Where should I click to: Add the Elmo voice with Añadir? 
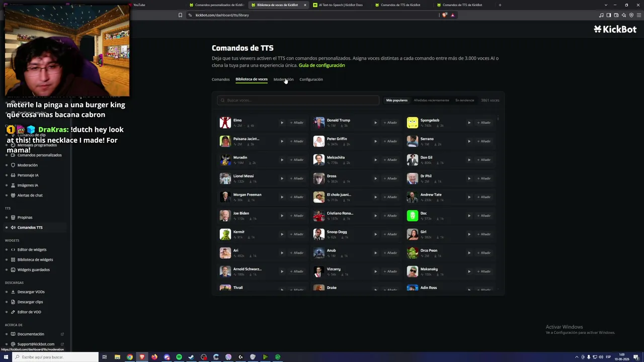tap(297, 123)
